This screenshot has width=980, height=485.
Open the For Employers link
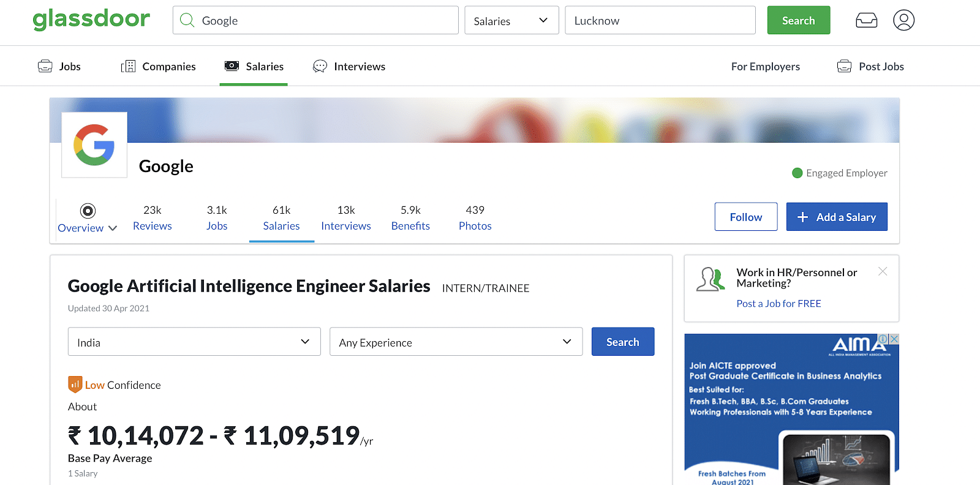tap(766, 66)
